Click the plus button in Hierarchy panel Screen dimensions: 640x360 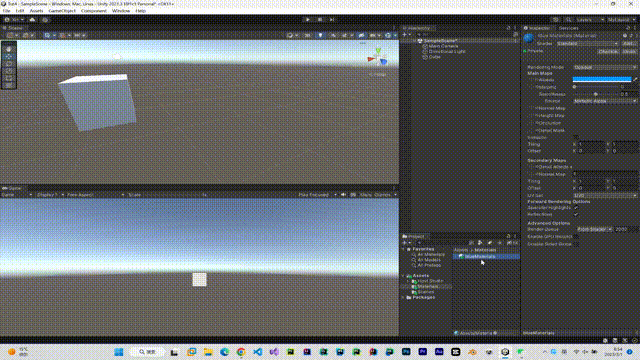point(405,35)
